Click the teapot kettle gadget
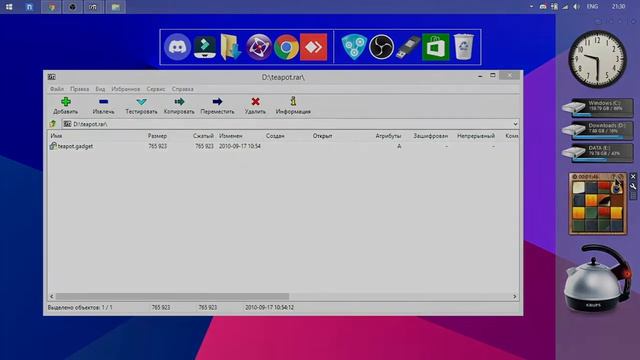The image size is (640, 360). (x=597, y=278)
